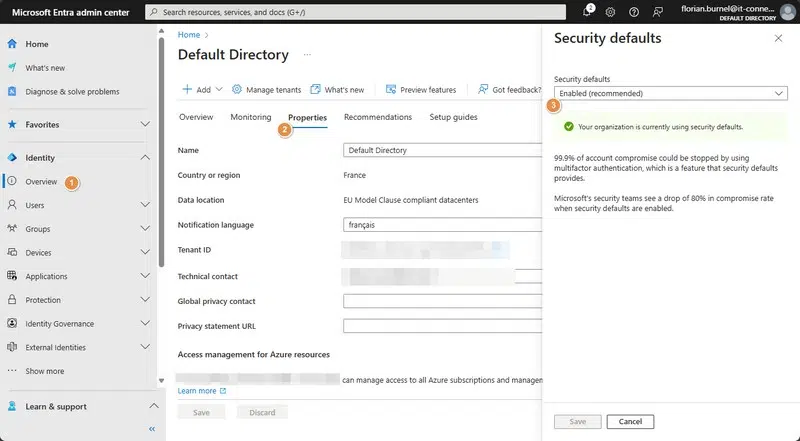Click the Global privacy contact field
Image resolution: width=800 pixels, height=441 pixels.
(x=440, y=301)
